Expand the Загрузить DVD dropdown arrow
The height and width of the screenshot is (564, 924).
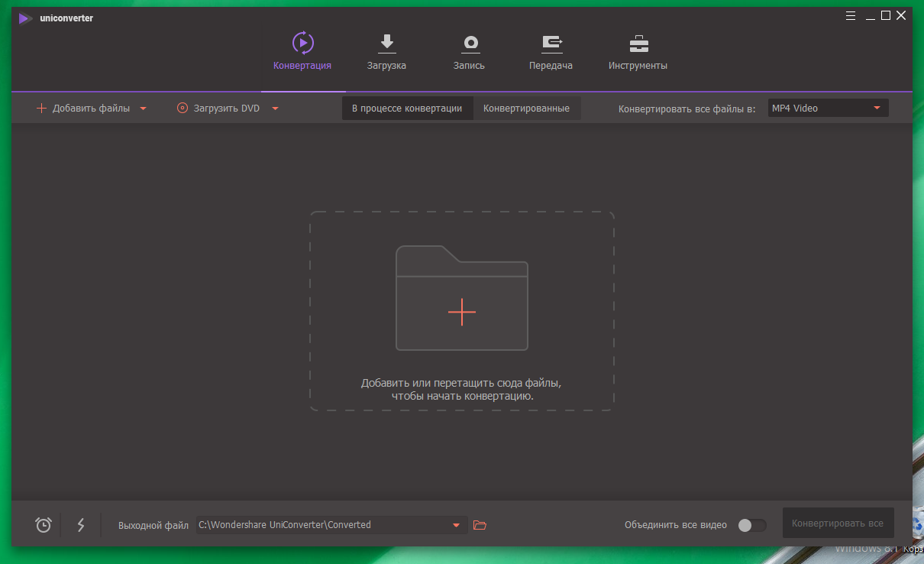(x=276, y=108)
